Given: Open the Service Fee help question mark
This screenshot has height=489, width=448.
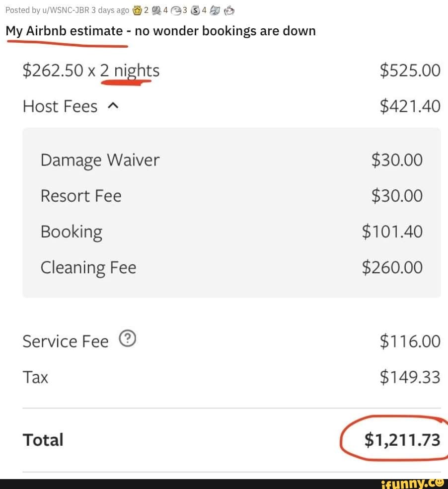Looking at the screenshot, I should click(x=127, y=339).
